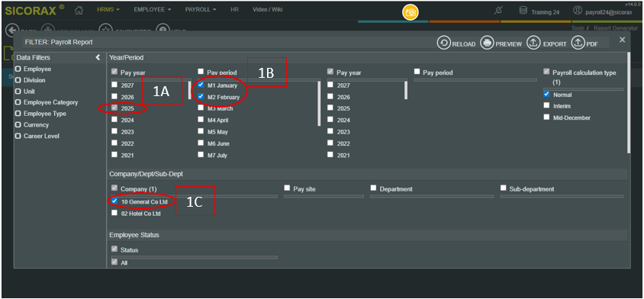Open the Video / Wiki menu item
The height and width of the screenshot is (299, 644).
point(268,9)
